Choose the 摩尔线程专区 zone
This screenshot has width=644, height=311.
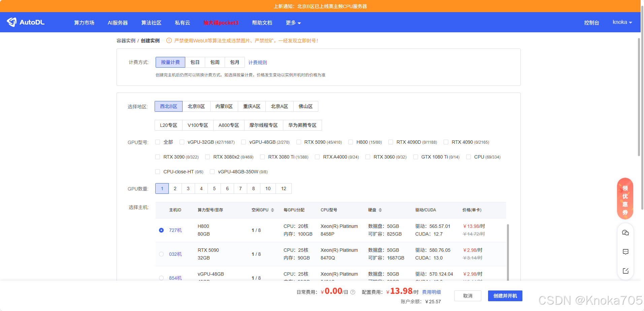tap(264, 125)
